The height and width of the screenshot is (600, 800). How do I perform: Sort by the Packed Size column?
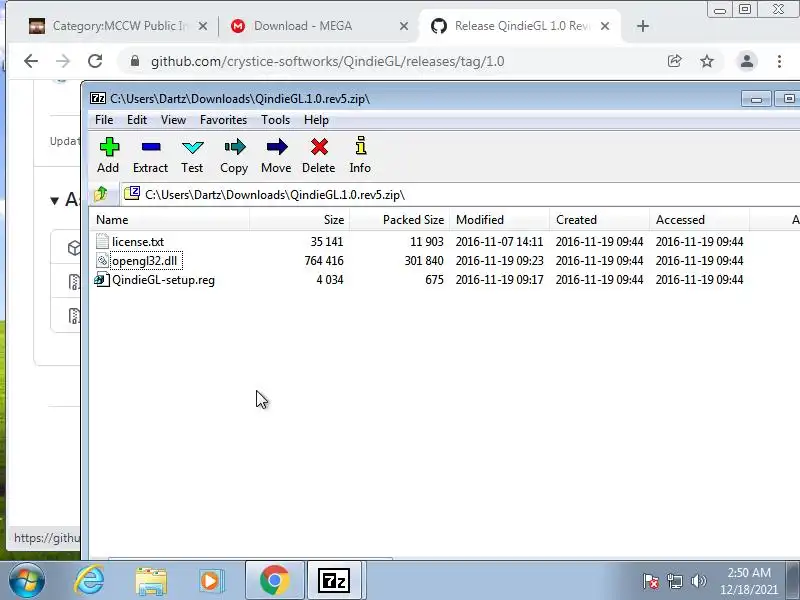[399, 219]
